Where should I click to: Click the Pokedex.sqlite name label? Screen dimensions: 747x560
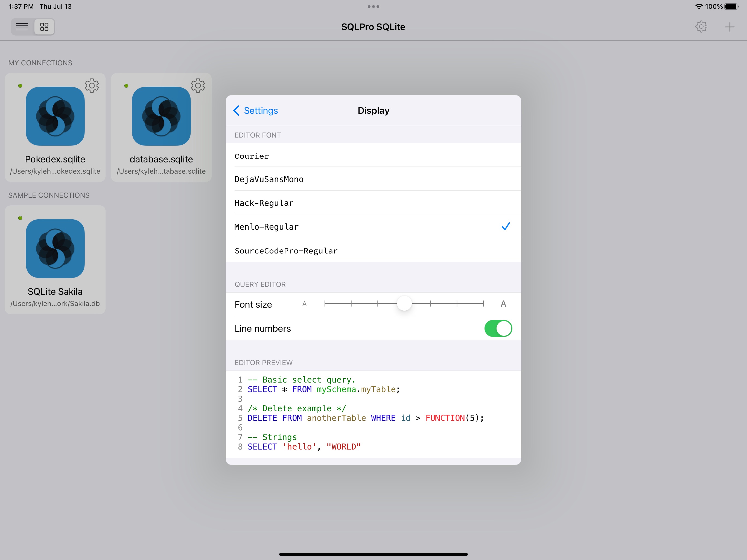(55, 159)
